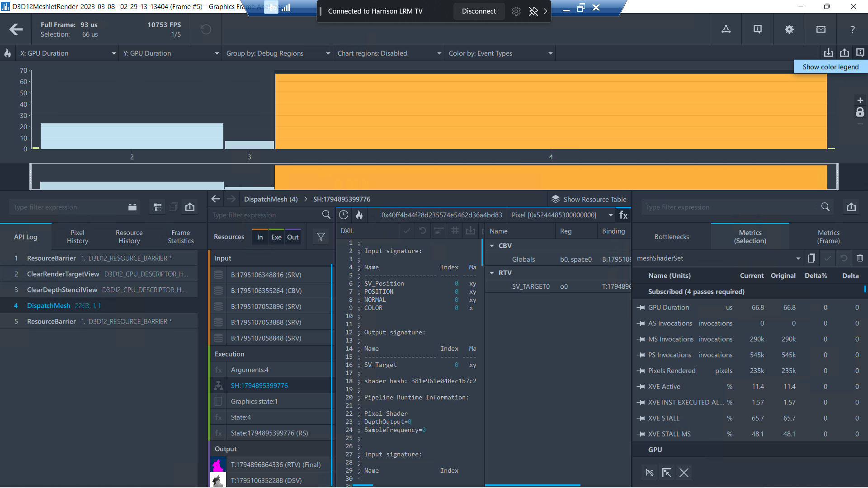Screen dimensions: 868x488
Task: Click Show Resource Table
Action: (x=589, y=199)
